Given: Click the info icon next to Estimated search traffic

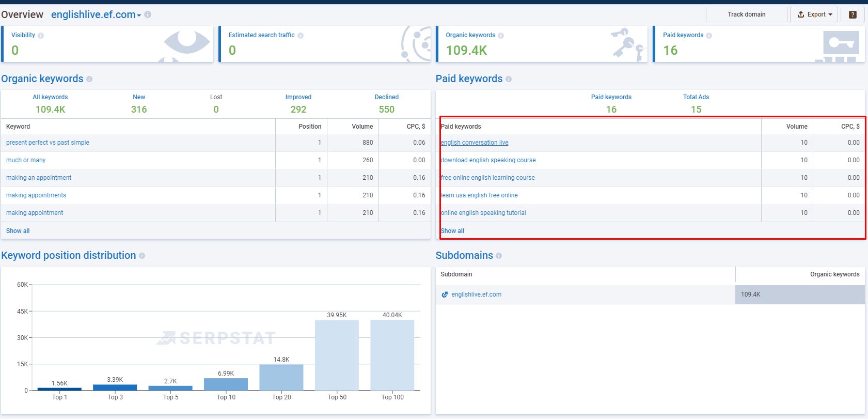Looking at the screenshot, I should point(301,36).
